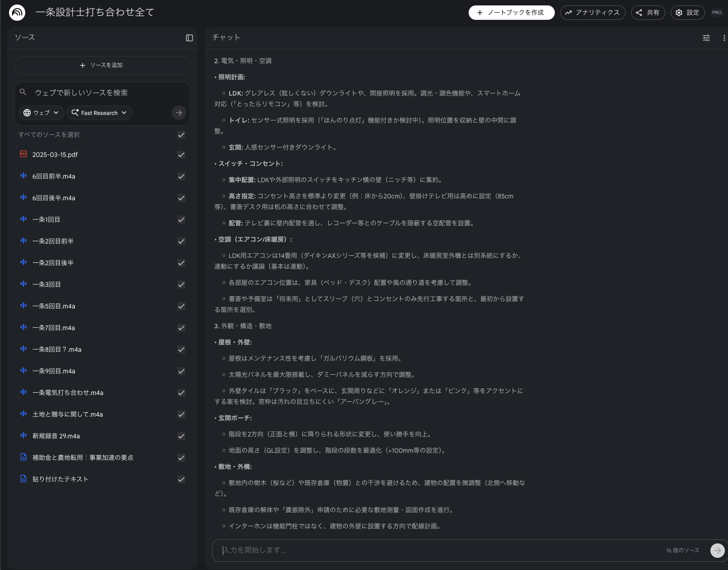Click audio icon for 新規録音 29.m4a
The width and height of the screenshot is (728, 570).
tap(23, 436)
